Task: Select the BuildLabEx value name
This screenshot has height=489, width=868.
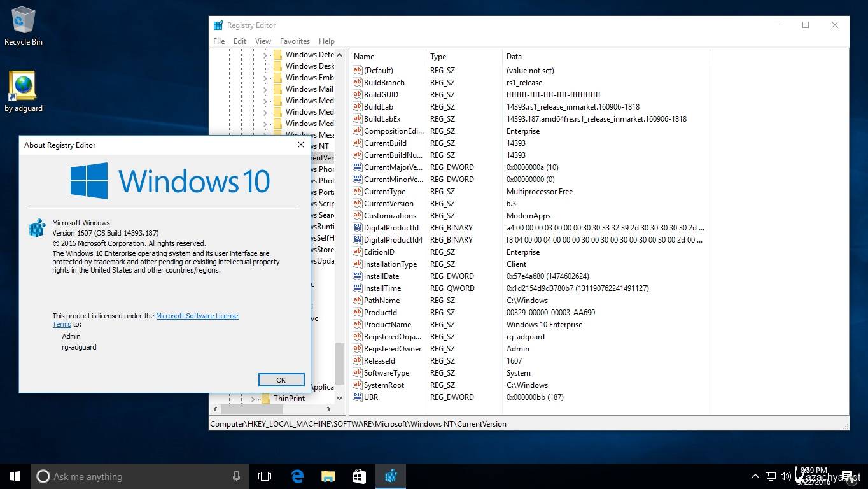Action: point(382,119)
